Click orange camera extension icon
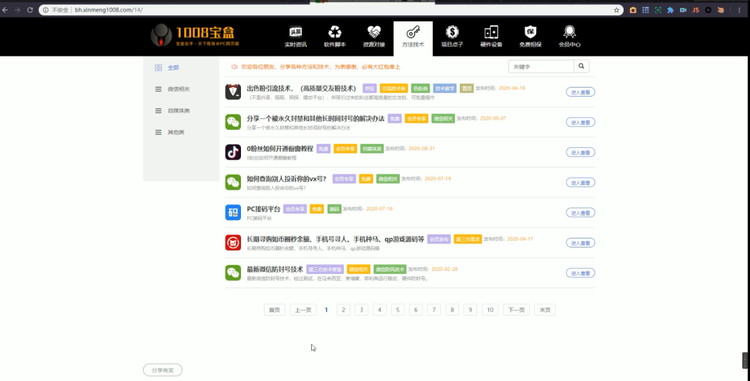 (633, 10)
